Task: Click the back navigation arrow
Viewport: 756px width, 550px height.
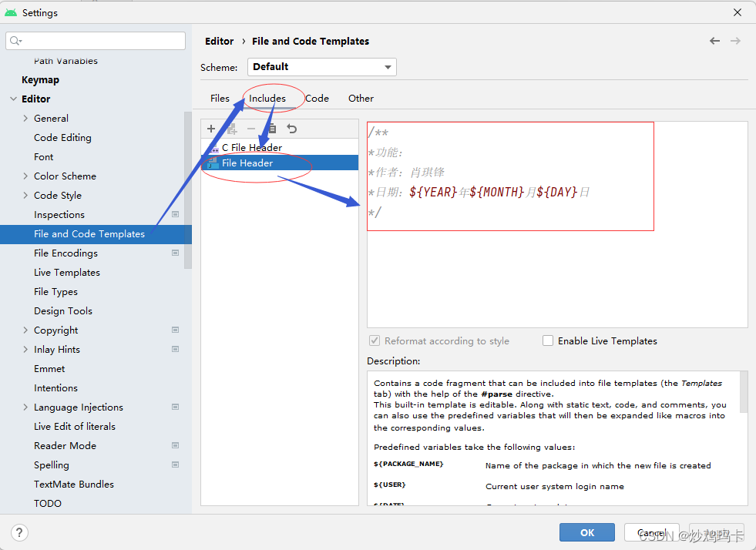Action: point(714,41)
